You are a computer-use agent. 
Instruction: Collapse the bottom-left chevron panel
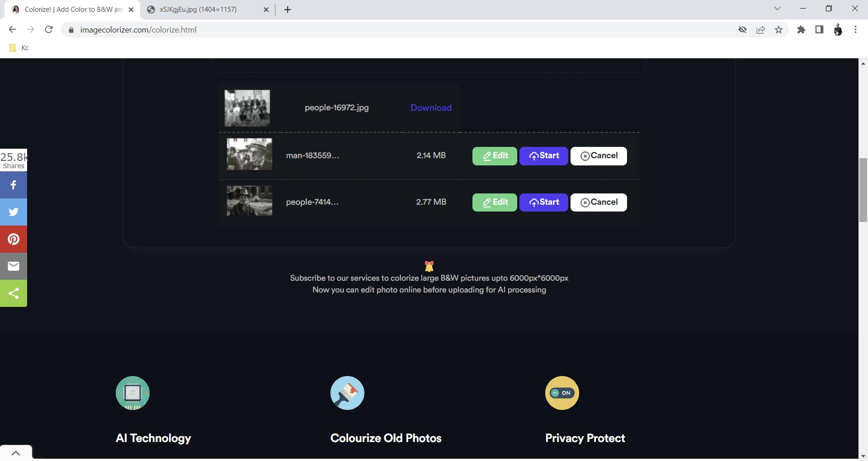click(x=16, y=453)
